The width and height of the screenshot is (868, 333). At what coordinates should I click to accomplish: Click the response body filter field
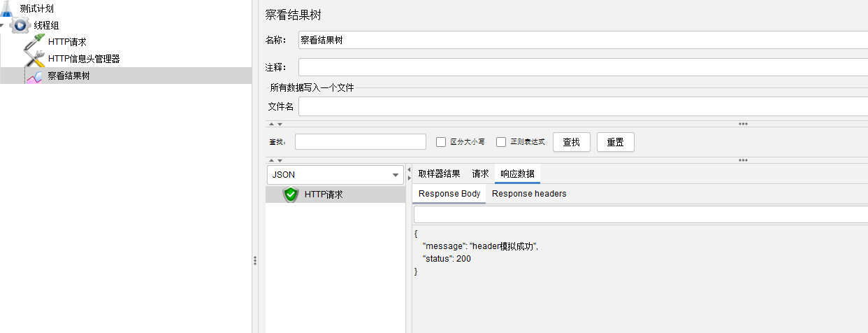(x=641, y=214)
